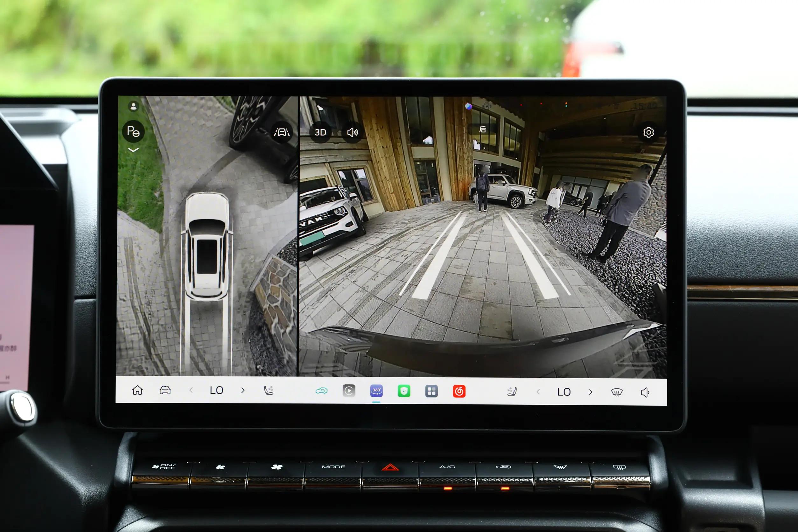Expand the chevron below the parking icon

point(133,150)
